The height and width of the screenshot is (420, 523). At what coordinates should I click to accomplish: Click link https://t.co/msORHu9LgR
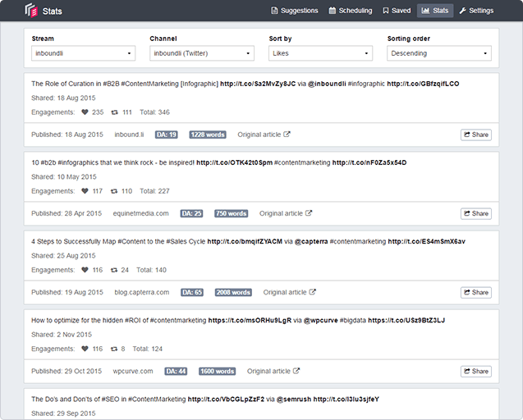click(250, 321)
